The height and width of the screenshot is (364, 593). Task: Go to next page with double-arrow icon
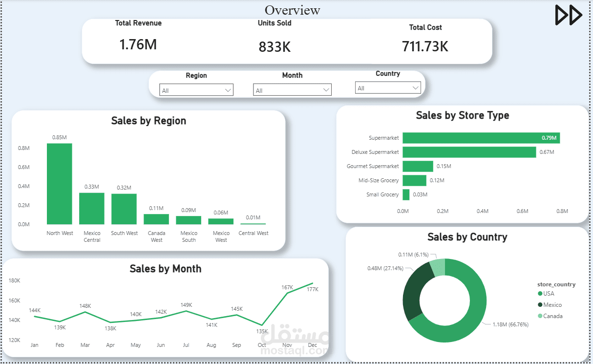pyautogui.click(x=569, y=15)
